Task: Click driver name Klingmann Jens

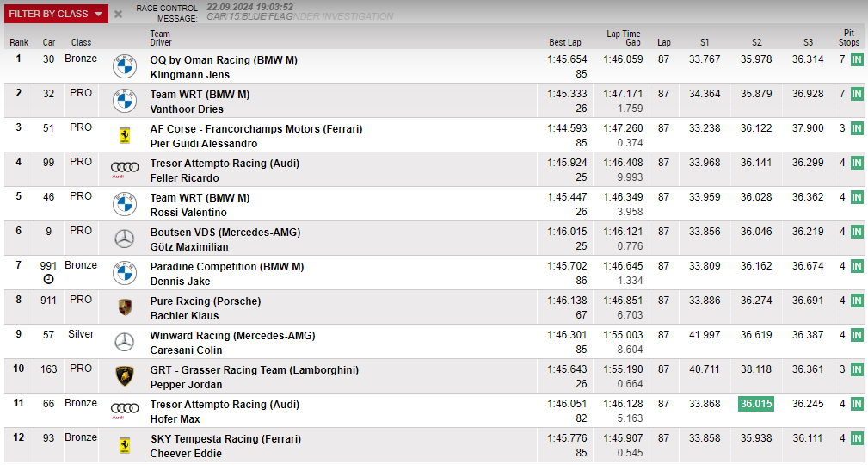Action: point(190,75)
